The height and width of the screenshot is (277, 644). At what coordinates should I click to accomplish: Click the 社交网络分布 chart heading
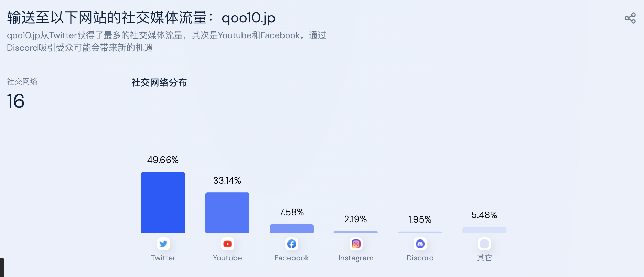[159, 83]
